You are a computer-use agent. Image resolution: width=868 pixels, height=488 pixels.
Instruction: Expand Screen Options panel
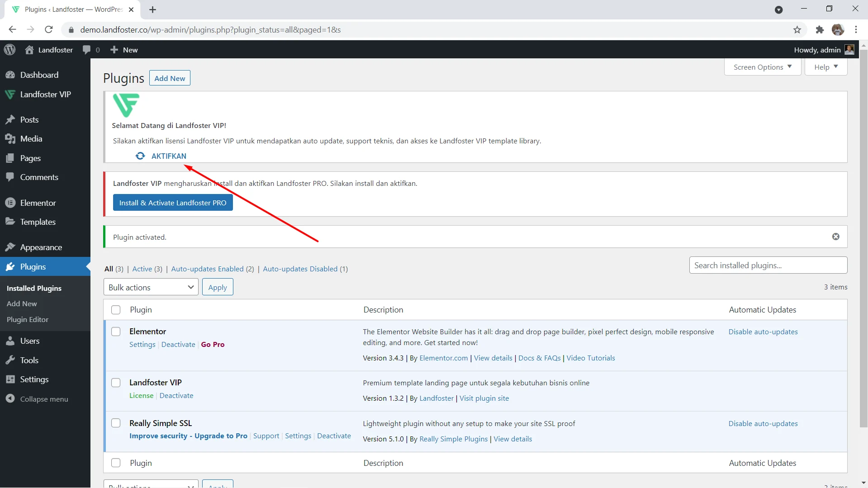(x=763, y=67)
